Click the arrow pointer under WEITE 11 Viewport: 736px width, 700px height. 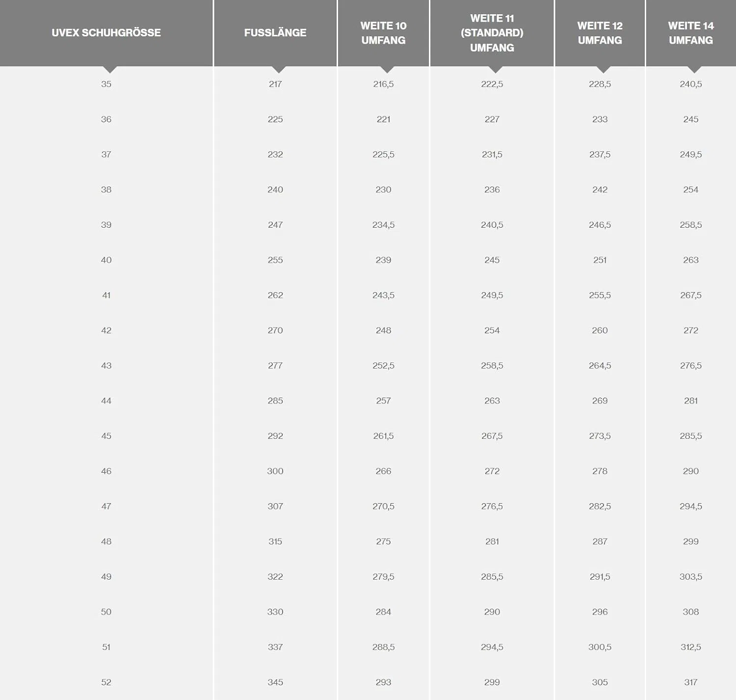[x=496, y=69]
